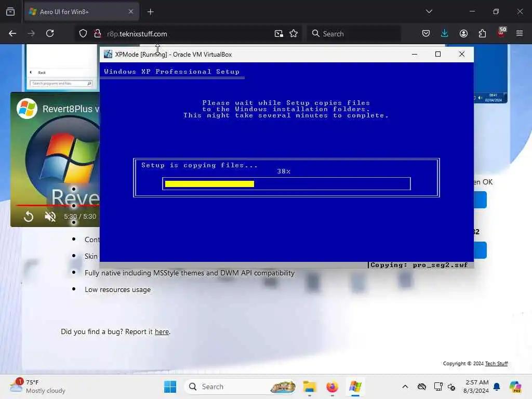Click the 5:30 / 5:30 video time
Screen dimensions: 532x399
[80, 217]
